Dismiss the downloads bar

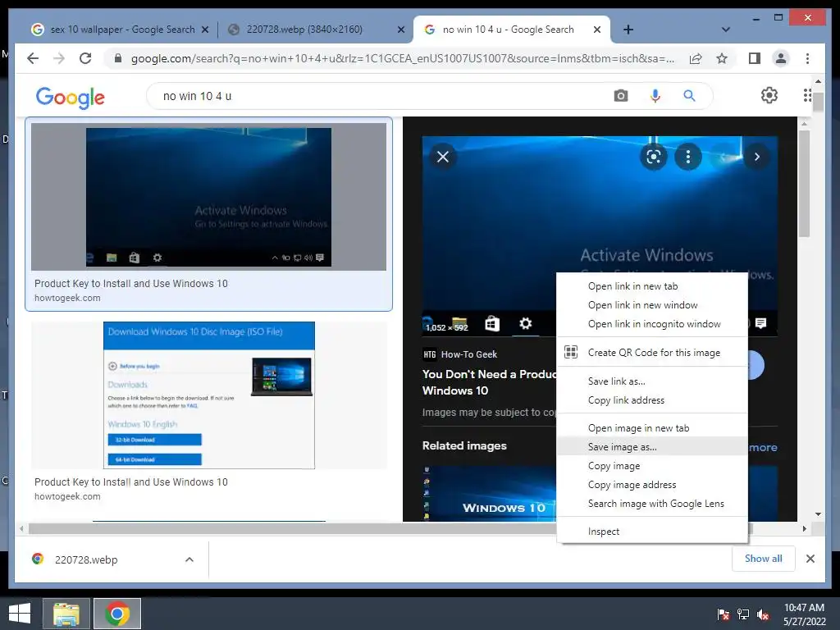(810, 559)
